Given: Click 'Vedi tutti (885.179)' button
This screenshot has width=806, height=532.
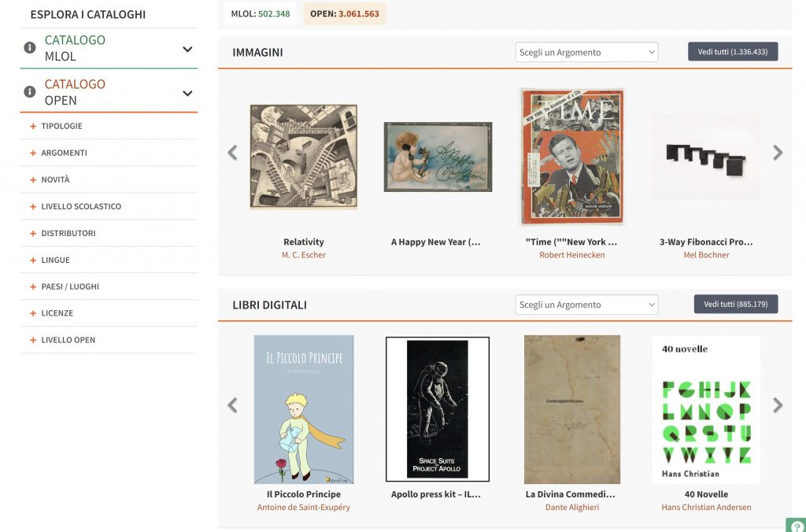Looking at the screenshot, I should 736,304.
